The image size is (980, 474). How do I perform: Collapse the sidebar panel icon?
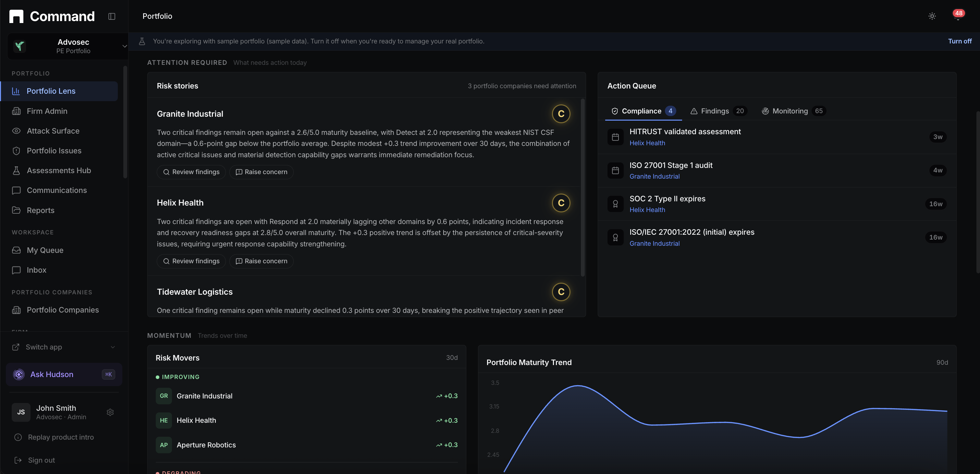[112, 16]
